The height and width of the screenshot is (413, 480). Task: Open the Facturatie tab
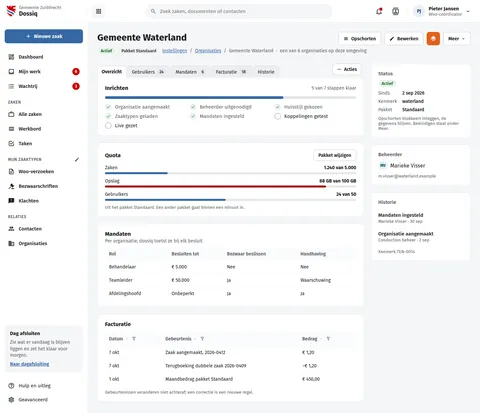(x=231, y=72)
